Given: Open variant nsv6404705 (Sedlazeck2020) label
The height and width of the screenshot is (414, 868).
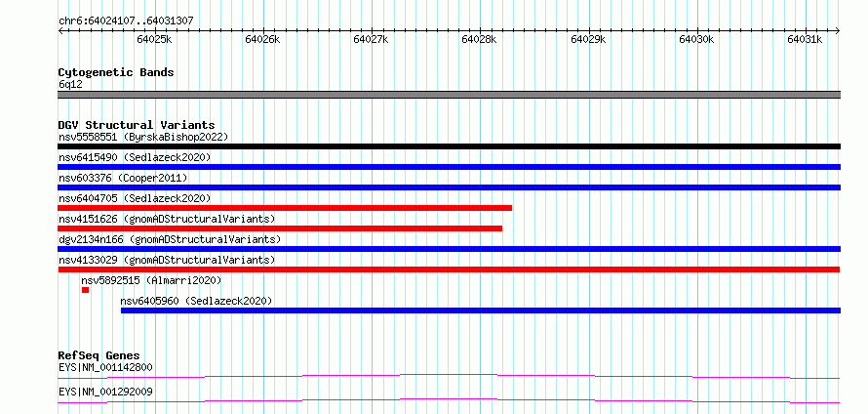Looking at the screenshot, I should pos(135,198).
